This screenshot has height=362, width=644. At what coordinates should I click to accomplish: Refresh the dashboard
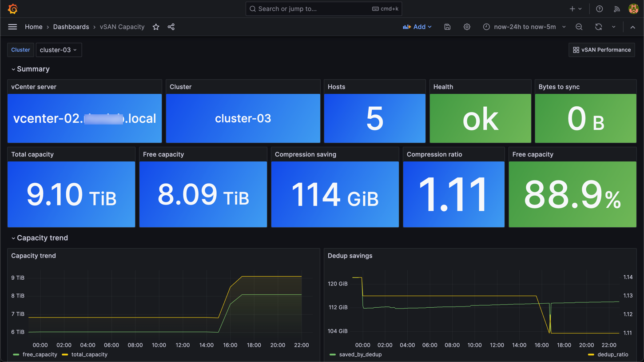(x=598, y=27)
